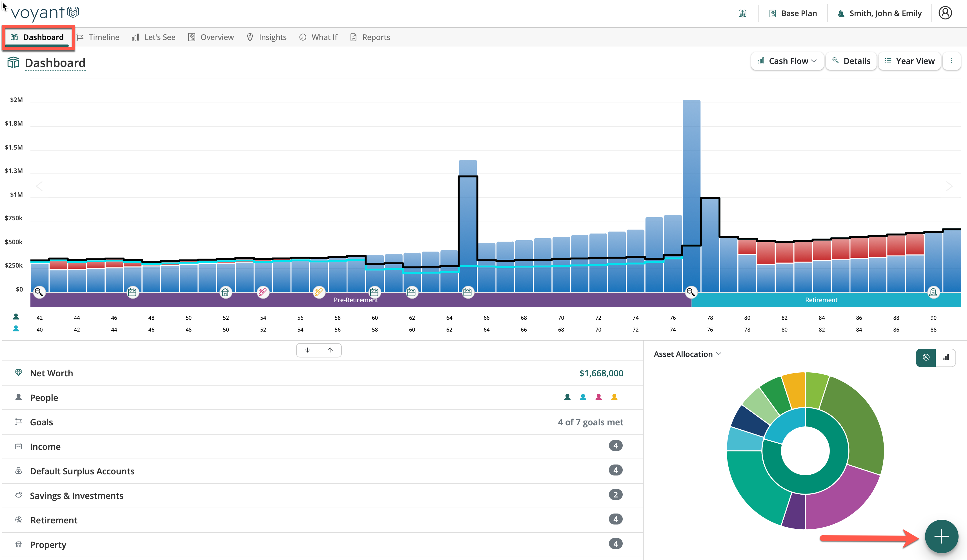967x560 pixels.
Task: Click the magnifier icon at chart start
Action: pyautogui.click(x=39, y=292)
